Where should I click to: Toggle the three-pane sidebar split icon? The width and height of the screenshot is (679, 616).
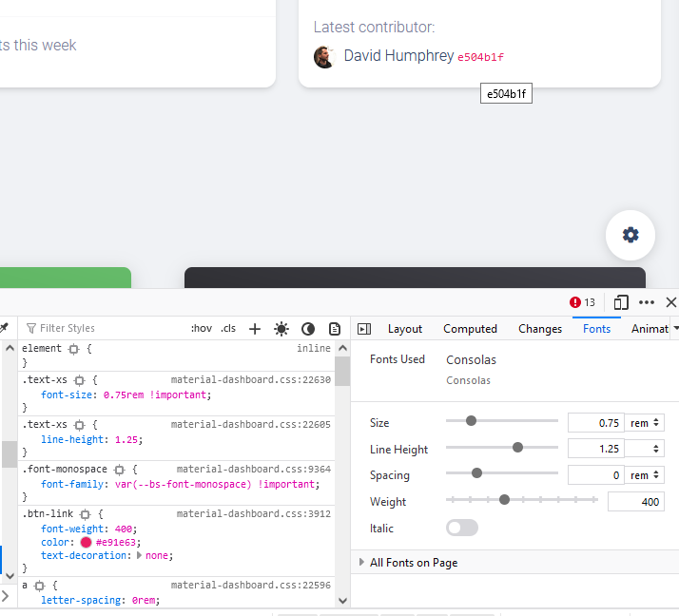tap(364, 329)
